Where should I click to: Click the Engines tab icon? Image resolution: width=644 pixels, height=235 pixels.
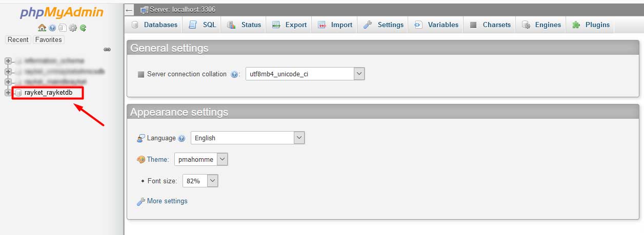[526, 25]
